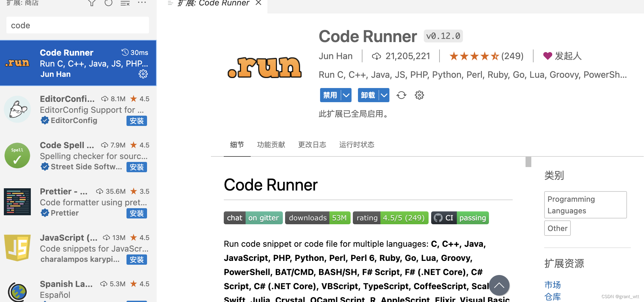Screen dimensions: 644x302
Task: Click the readme vertical scrollbar thumb
Action: tap(528, 162)
